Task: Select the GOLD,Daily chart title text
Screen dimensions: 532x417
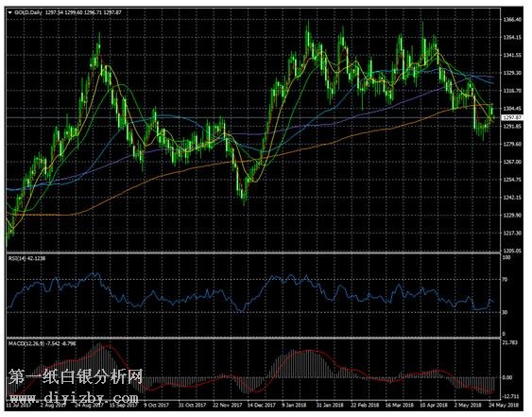Action: [x=28, y=12]
